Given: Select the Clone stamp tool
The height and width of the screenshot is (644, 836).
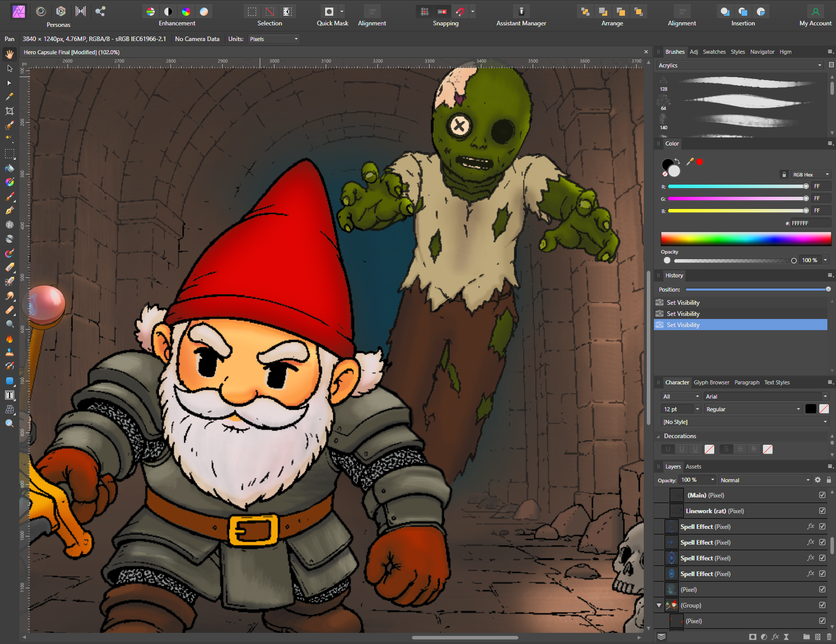Looking at the screenshot, I should (x=9, y=352).
